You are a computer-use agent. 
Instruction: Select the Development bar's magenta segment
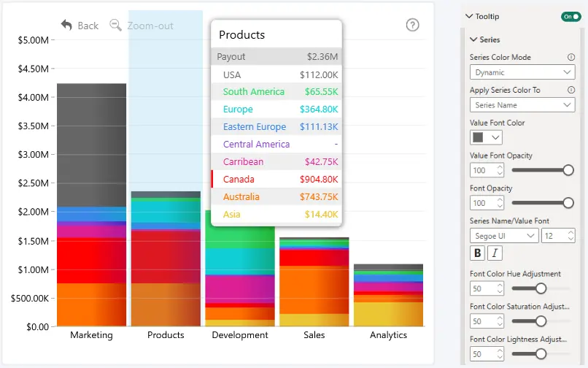pyautogui.click(x=240, y=289)
